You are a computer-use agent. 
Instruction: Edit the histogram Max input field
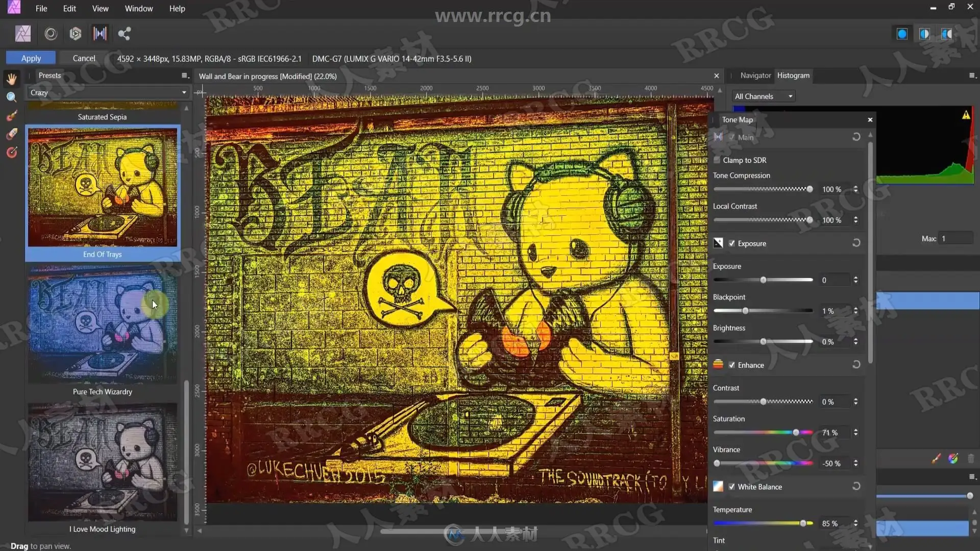[x=955, y=238]
